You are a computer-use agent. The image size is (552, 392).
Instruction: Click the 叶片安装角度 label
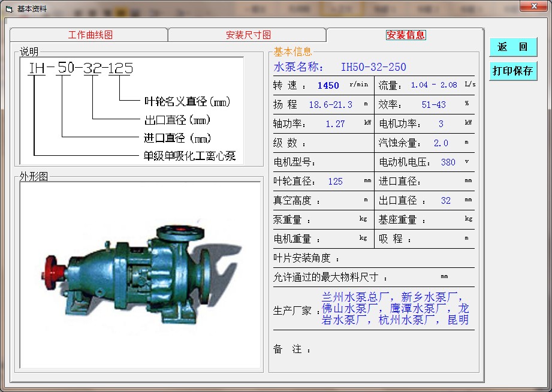(x=306, y=258)
